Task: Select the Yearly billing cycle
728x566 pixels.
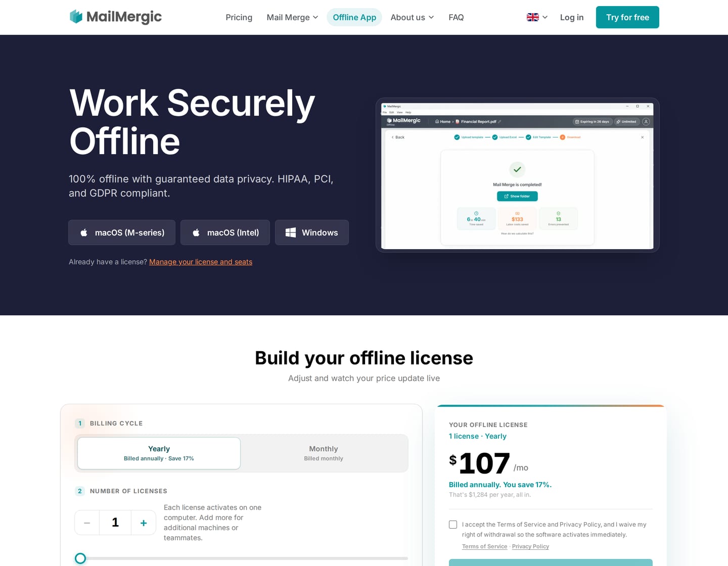Action: click(x=159, y=453)
